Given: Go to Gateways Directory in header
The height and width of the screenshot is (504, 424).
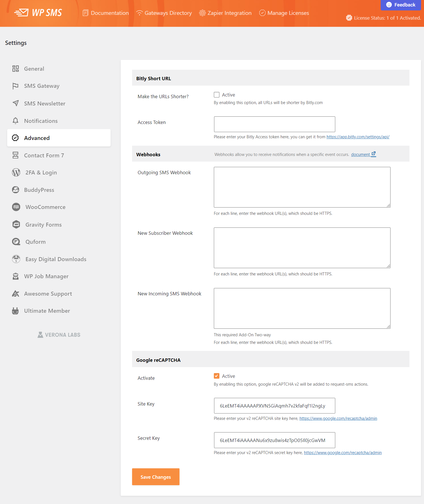Looking at the screenshot, I should [x=164, y=13].
